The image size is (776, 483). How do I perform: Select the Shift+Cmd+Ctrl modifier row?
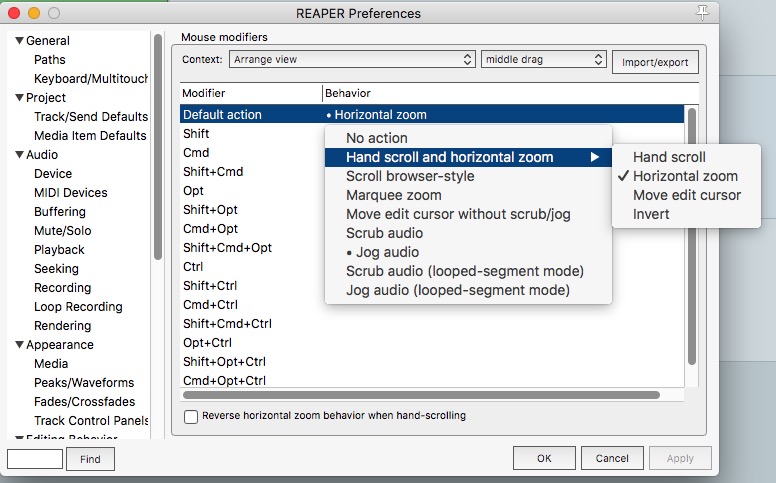[x=227, y=324]
